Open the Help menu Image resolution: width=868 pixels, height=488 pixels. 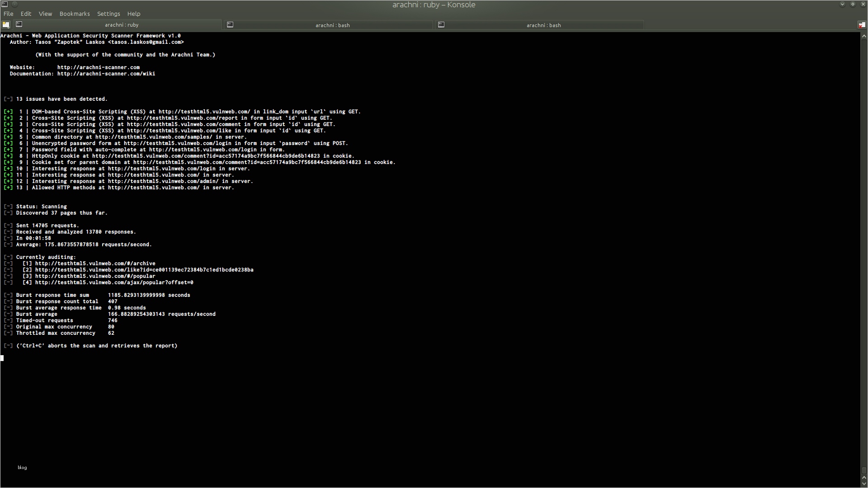[x=134, y=14]
